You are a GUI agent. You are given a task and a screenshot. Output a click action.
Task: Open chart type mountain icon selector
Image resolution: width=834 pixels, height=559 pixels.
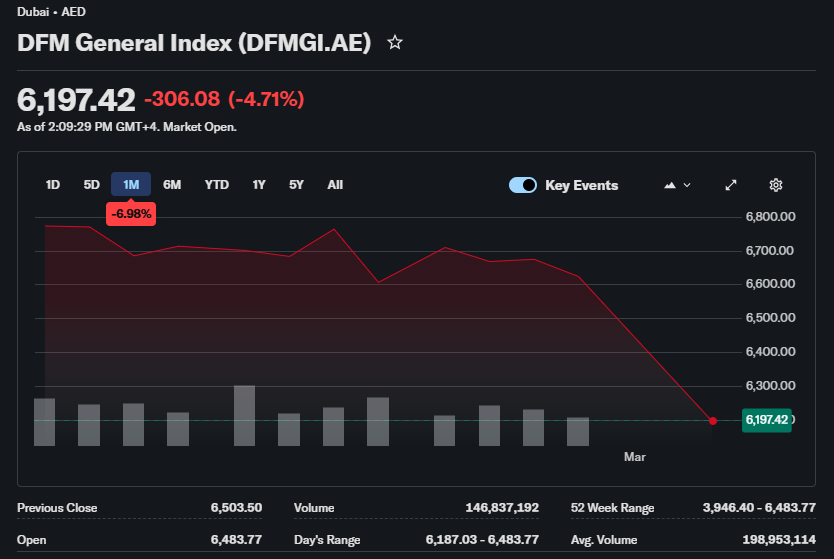point(677,185)
